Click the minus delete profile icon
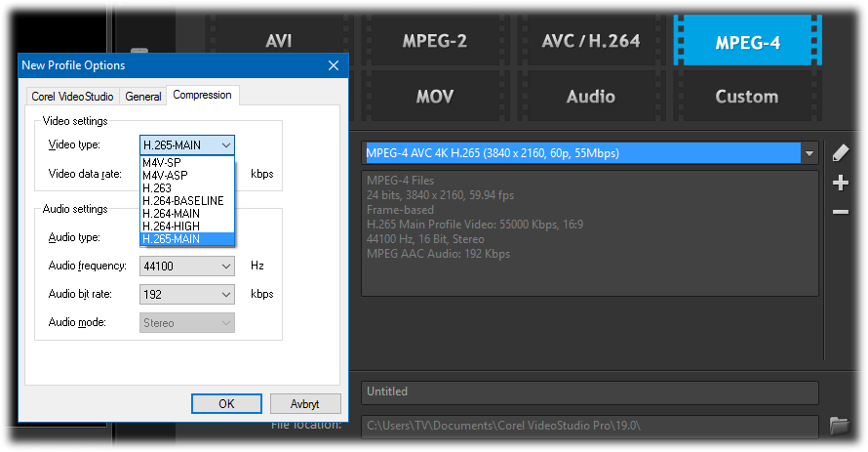The image size is (868, 452). 840,212
